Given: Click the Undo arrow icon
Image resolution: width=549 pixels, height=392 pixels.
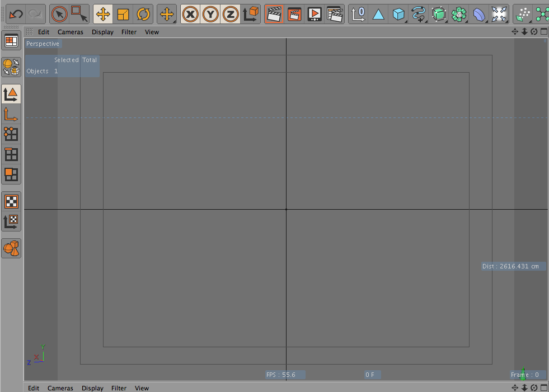Looking at the screenshot, I should 15,14.
